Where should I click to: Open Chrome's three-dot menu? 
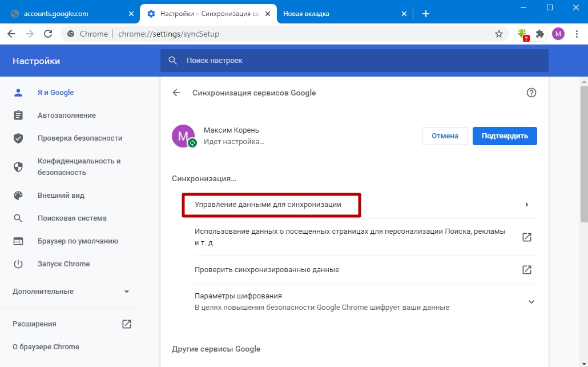tap(577, 34)
